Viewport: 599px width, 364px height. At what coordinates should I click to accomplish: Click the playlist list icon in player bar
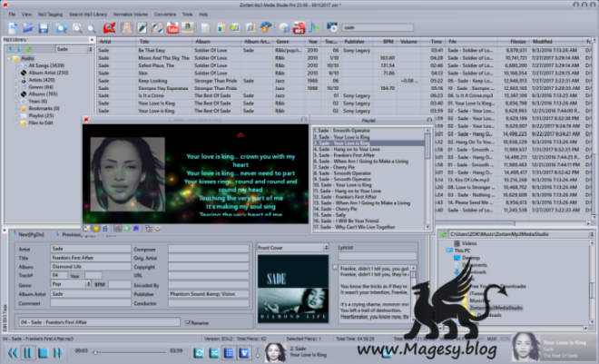click(x=229, y=353)
